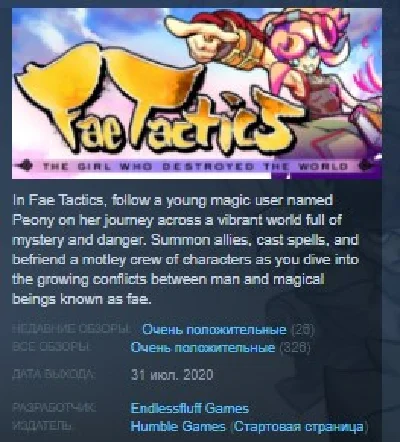This screenshot has height=442, width=400.
Task: Open recent reviews "Очень положительные" link
Action: [x=214, y=330]
